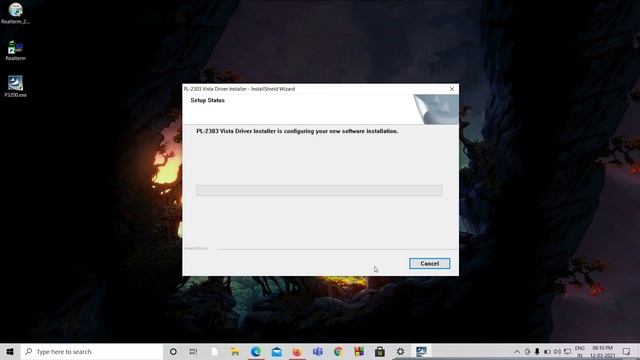
Task: Launch Google Chrome from the taskbar
Action: [338, 351]
